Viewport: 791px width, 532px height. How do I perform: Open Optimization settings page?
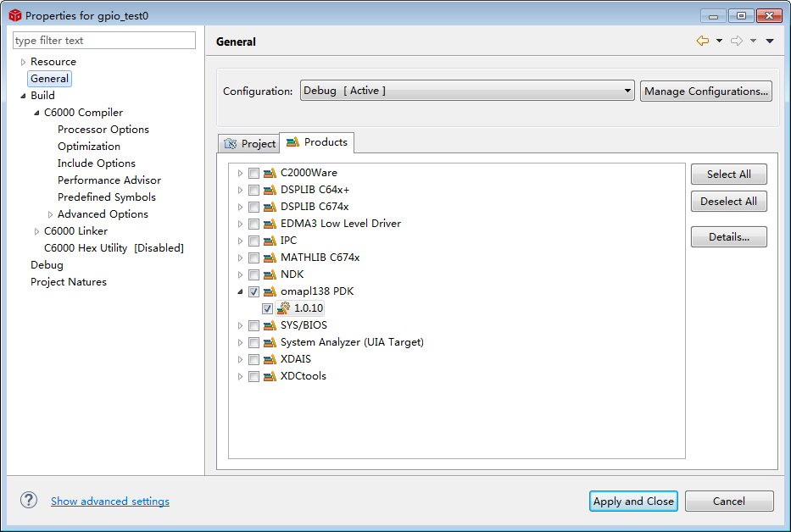point(89,147)
